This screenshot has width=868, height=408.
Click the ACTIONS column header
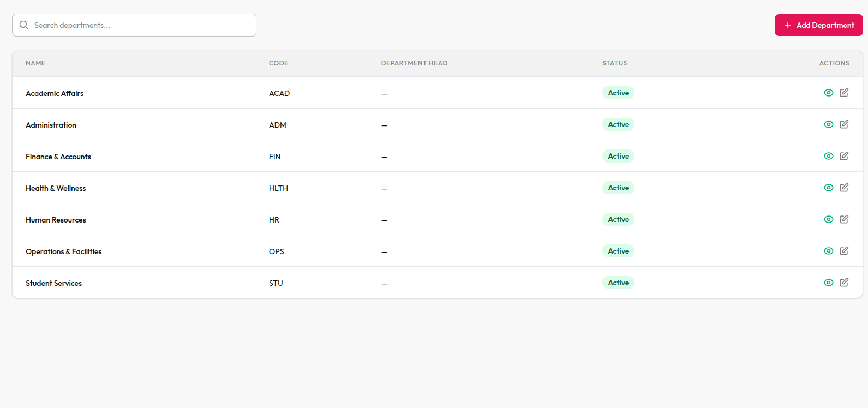(x=834, y=63)
